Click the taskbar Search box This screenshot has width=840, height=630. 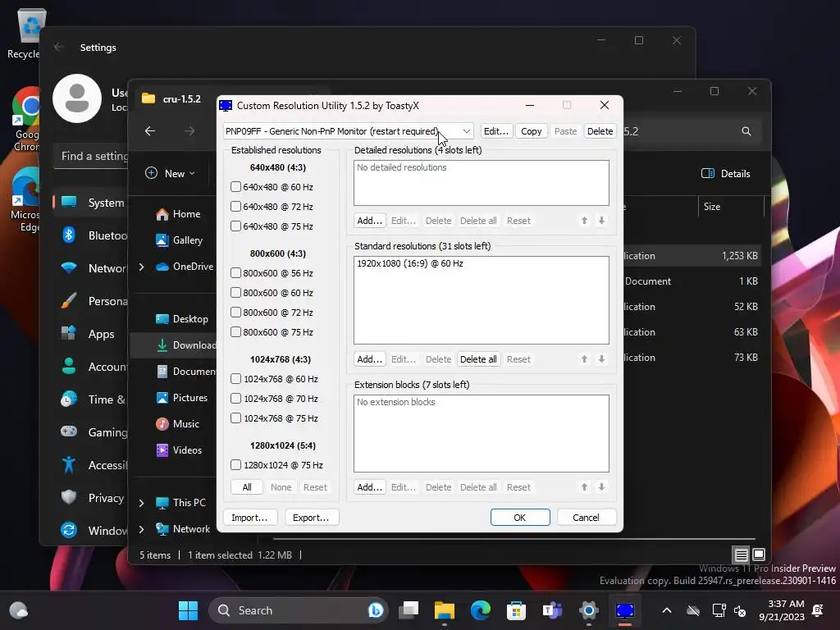click(x=299, y=610)
